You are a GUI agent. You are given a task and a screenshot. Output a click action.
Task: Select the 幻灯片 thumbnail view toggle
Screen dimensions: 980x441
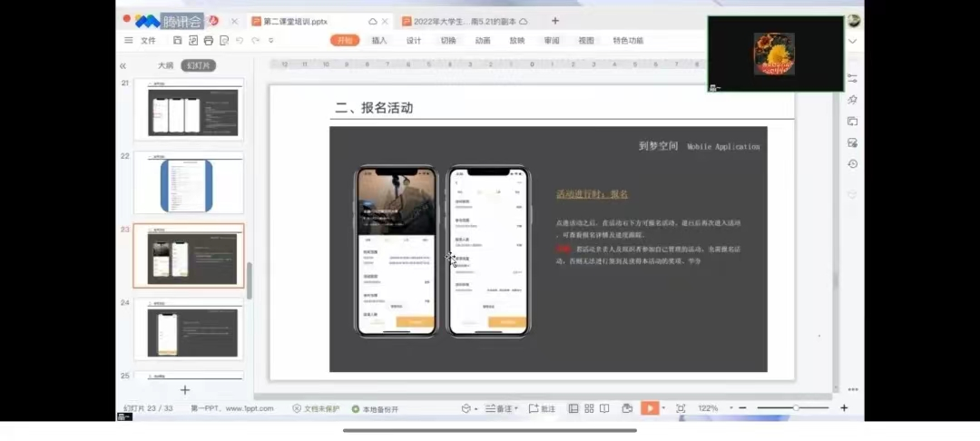(197, 65)
